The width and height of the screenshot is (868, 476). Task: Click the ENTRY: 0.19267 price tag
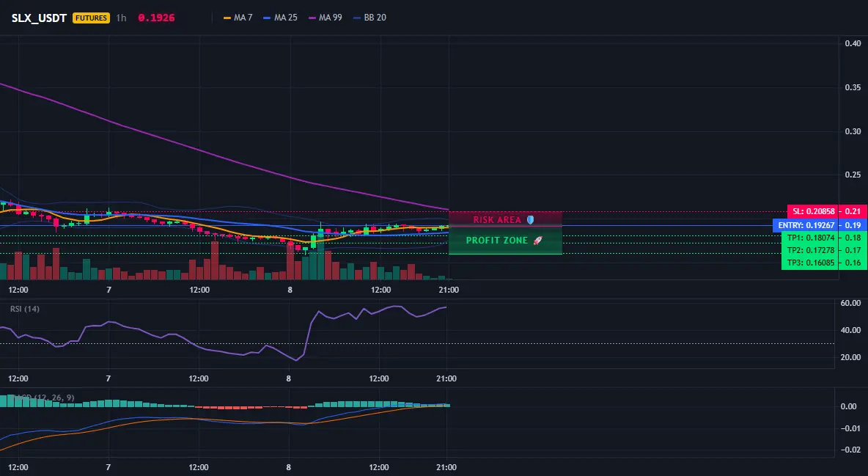click(806, 225)
